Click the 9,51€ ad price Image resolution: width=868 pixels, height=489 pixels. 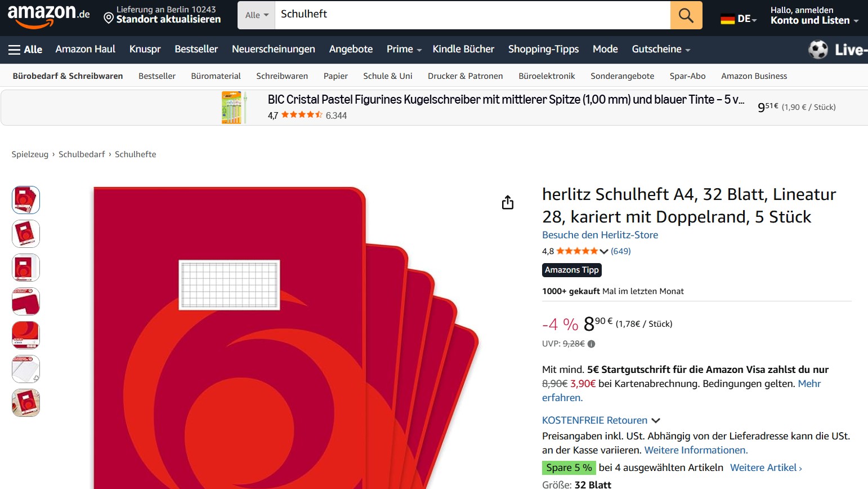[x=768, y=107]
